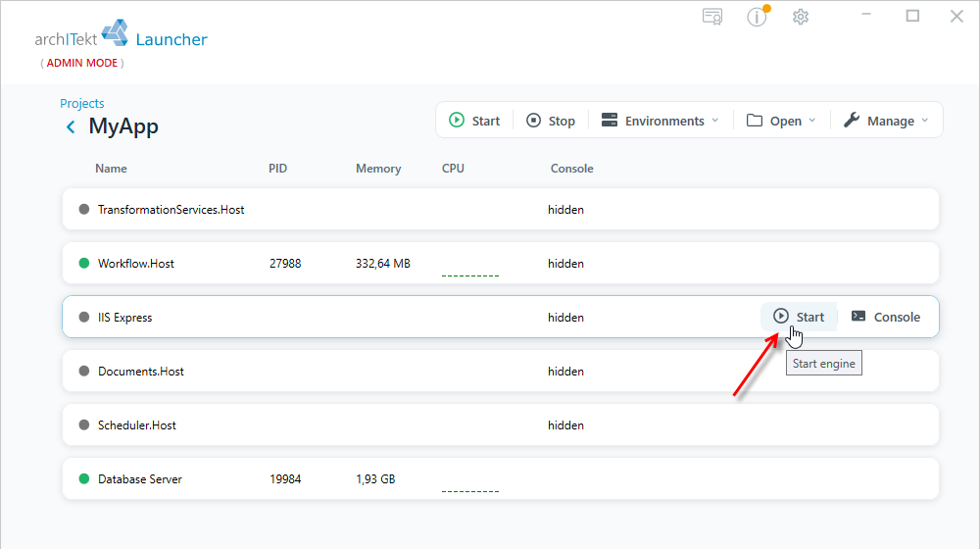Open the info icon with notification dot
Screen dimensions: 980x549
coord(758,17)
